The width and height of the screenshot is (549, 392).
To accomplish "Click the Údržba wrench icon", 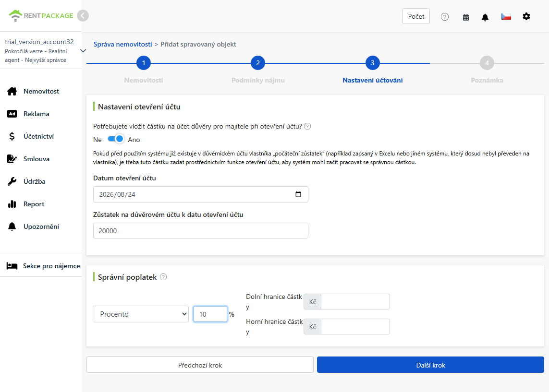I will click(12, 181).
